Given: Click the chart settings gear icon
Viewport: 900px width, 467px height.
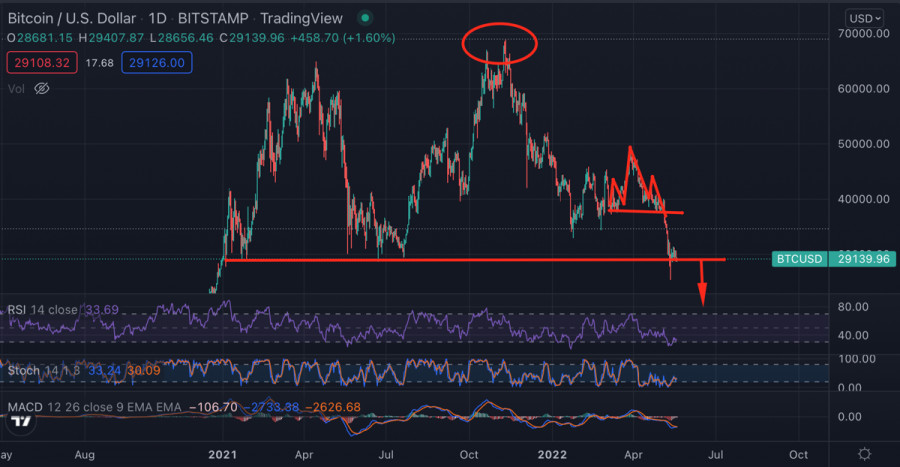Looking at the screenshot, I should click(x=864, y=454).
